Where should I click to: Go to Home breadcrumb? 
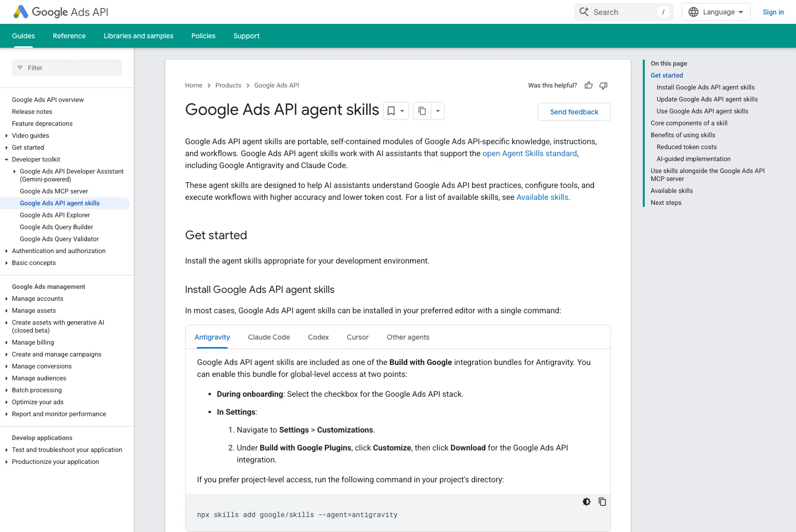194,86
